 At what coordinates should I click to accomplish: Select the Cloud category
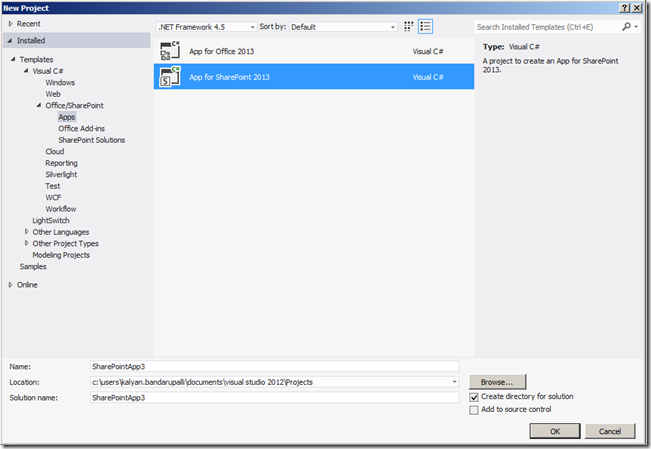54,152
